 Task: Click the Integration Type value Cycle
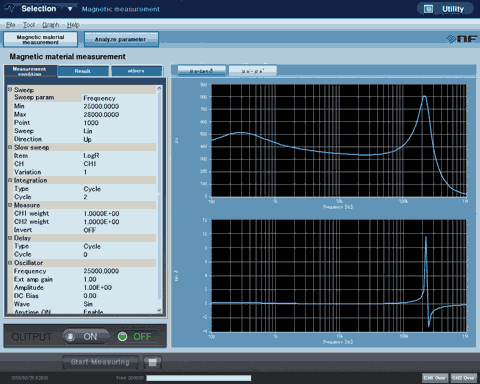pos(92,189)
